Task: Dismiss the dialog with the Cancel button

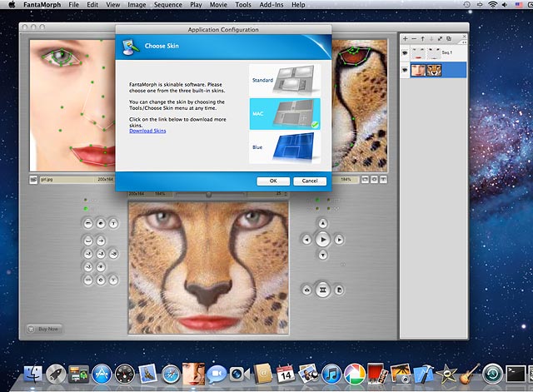Action: 310,181
